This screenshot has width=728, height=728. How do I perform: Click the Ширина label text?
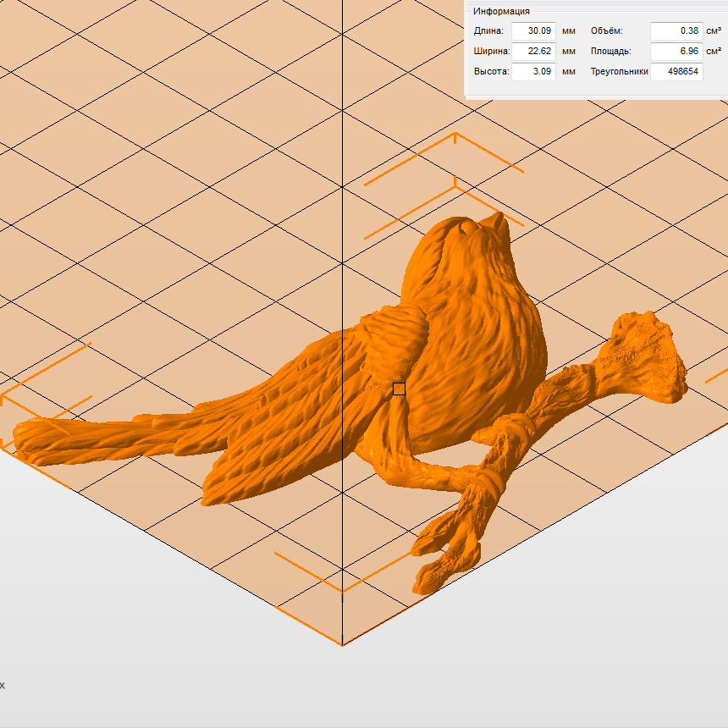click(491, 52)
